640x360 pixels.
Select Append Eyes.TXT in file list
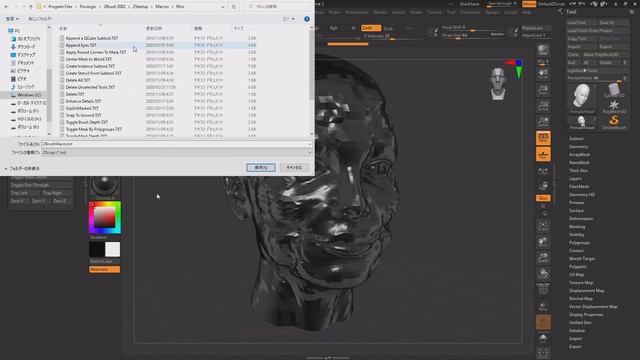[157, 45]
